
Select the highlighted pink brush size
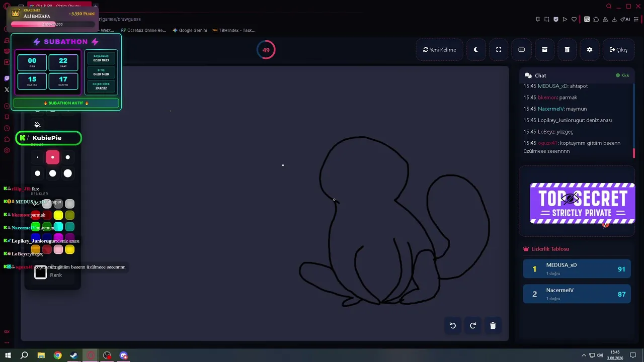pyautogui.click(x=53, y=157)
